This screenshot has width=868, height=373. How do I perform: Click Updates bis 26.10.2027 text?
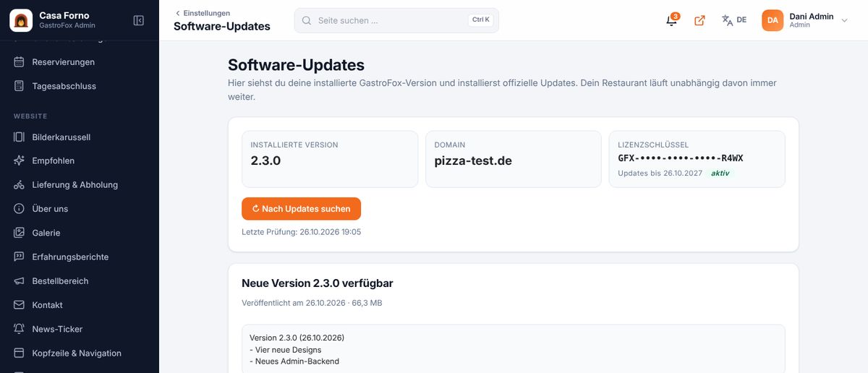tap(660, 173)
